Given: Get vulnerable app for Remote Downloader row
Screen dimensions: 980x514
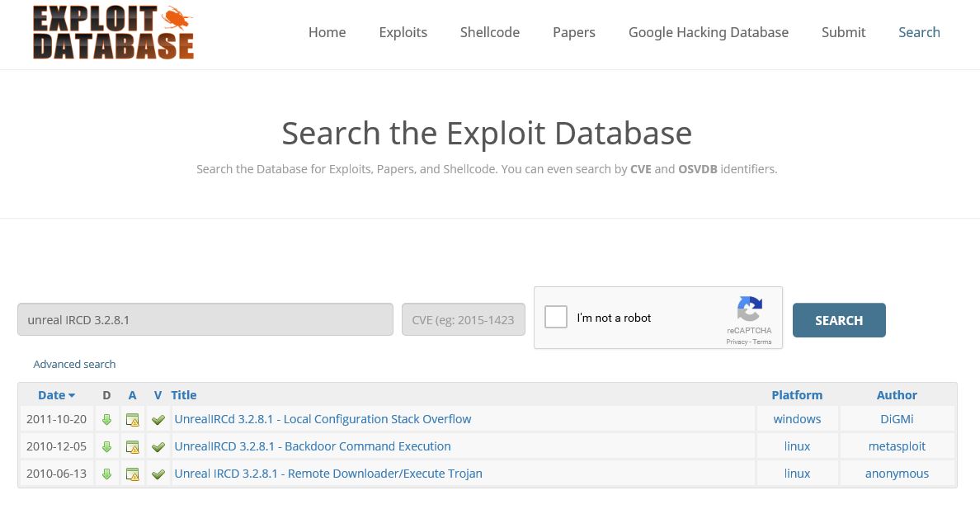Looking at the screenshot, I should (133, 474).
